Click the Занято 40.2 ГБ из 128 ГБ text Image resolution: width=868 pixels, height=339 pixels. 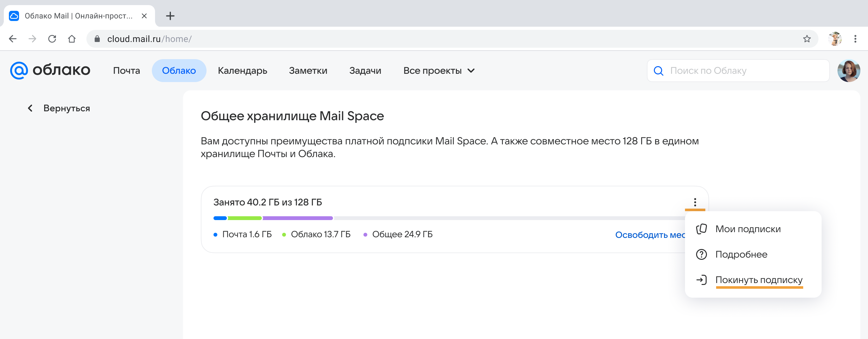coord(268,202)
